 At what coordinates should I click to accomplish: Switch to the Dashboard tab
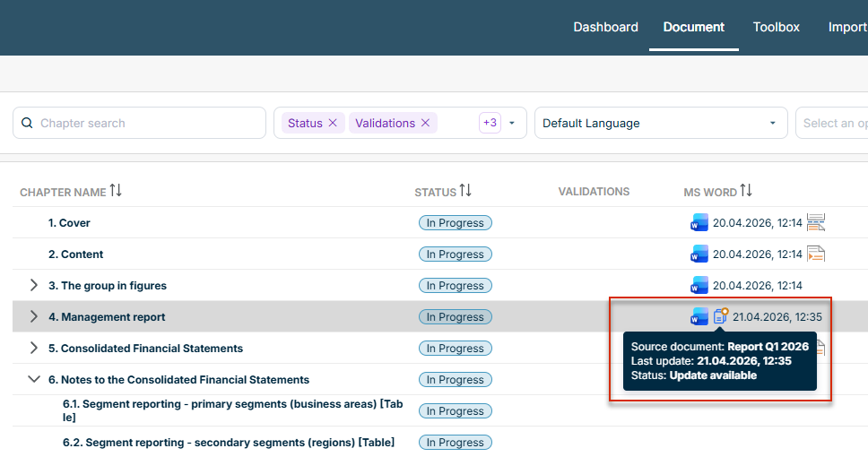click(x=605, y=27)
